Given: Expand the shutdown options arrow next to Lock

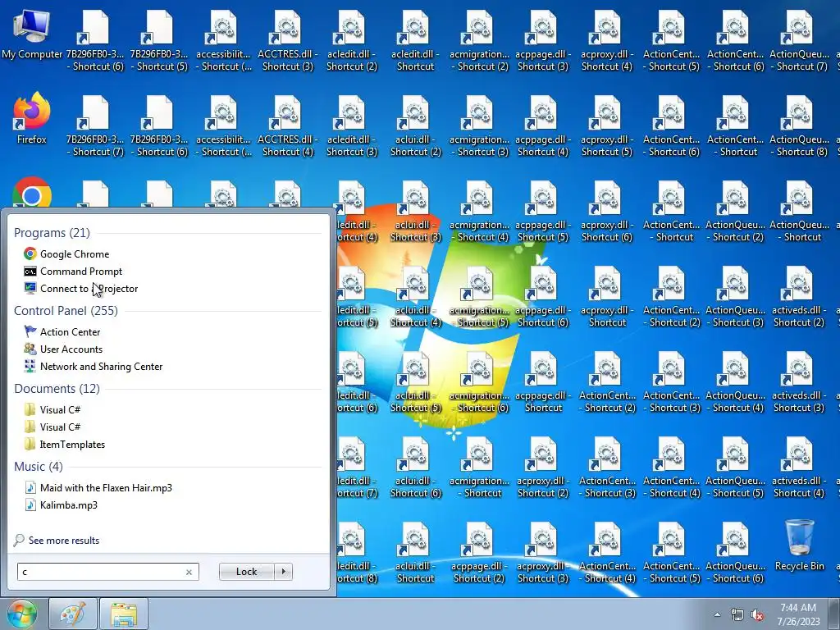Looking at the screenshot, I should tap(283, 572).
